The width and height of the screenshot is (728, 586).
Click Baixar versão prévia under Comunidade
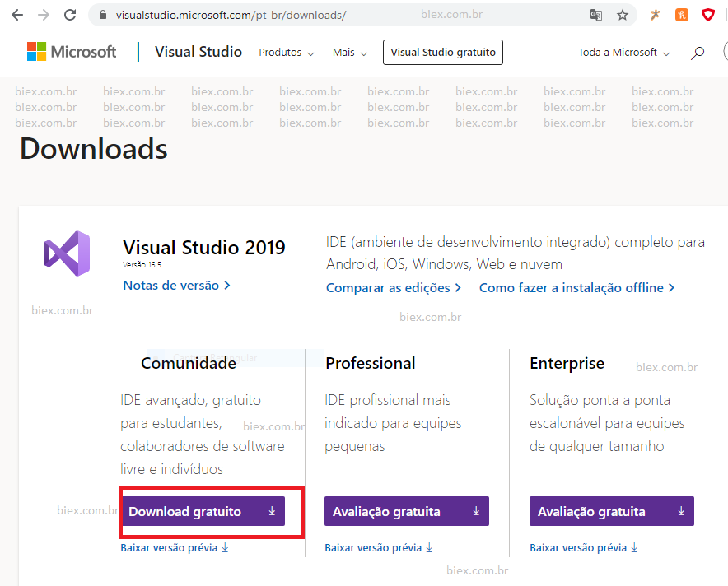tap(175, 548)
